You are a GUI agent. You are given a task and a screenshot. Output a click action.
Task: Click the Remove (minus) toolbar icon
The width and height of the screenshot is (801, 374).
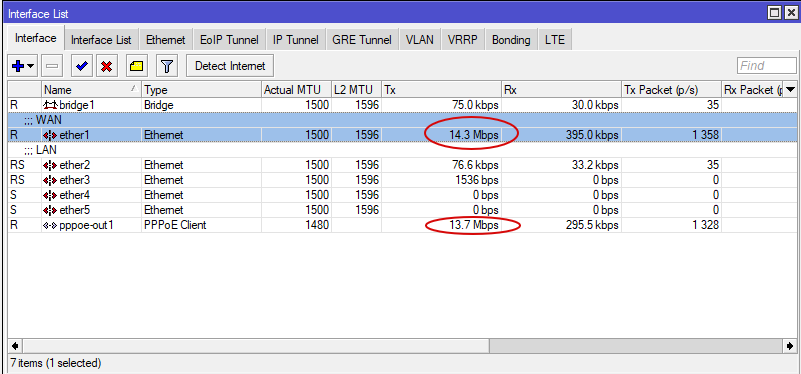pos(52,66)
